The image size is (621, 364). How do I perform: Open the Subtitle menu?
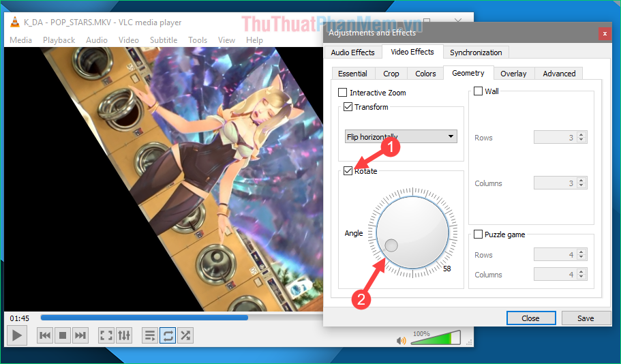pyautogui.click(x=164, y=40)
